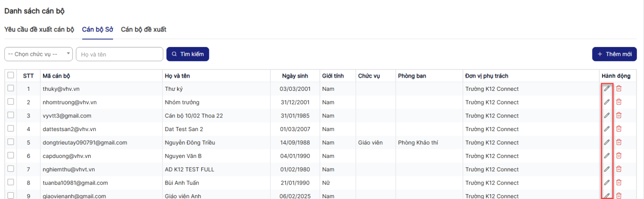Delete the nhomtruong@vhv.vn staff row
This screenshot has height=199, width=644.
[x=619, y=102]
